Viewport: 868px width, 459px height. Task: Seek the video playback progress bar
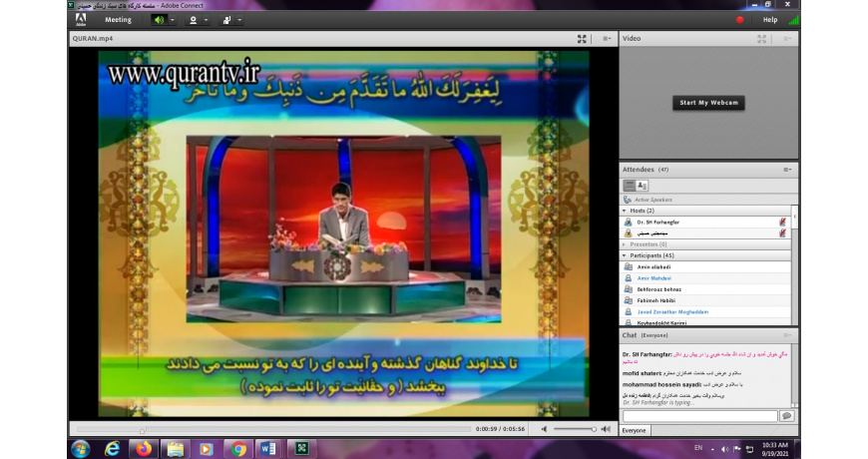273,429
